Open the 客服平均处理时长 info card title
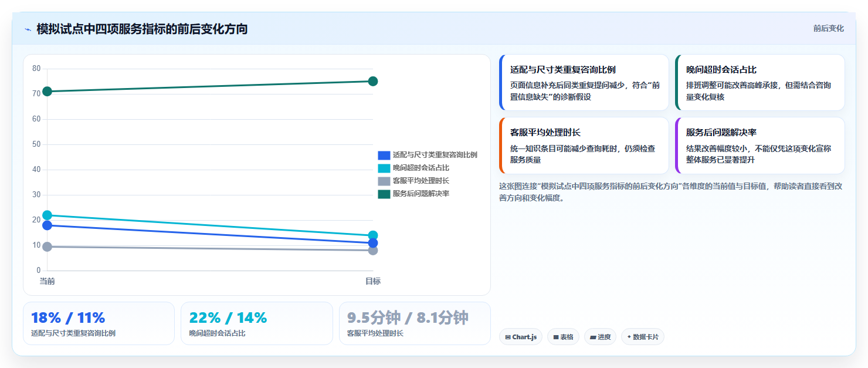Viewport: 868px width, 368px height. pyautogui.click(x=545, y=132)
